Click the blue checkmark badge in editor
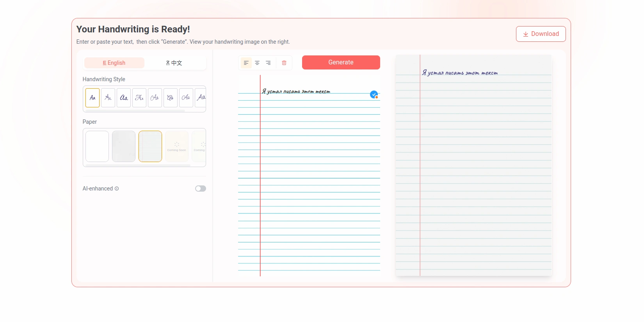The width and height of the screenshot is (644, 322). [x=374, y=94]
